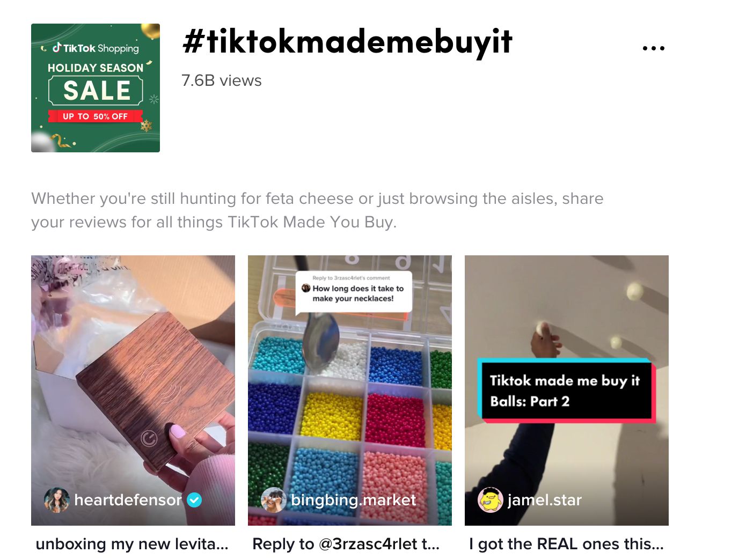Click the comment reply bubble on the beads video

tap(354, 291)
